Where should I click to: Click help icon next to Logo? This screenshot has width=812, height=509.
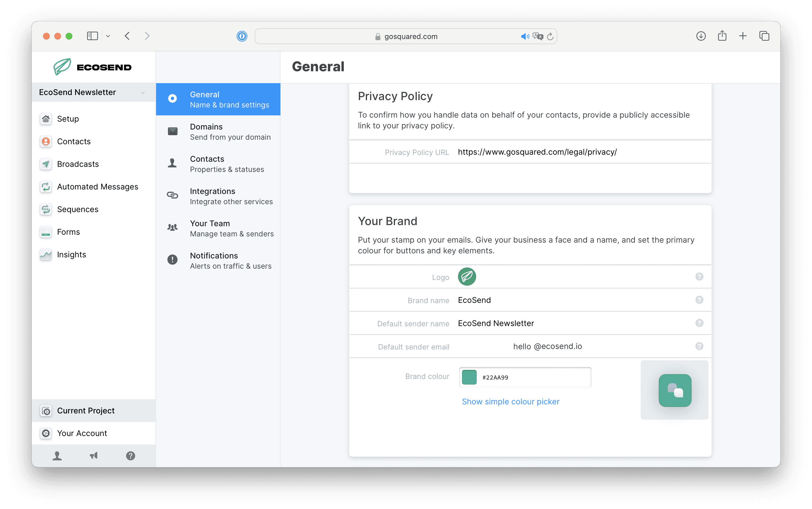coord(699,277)
